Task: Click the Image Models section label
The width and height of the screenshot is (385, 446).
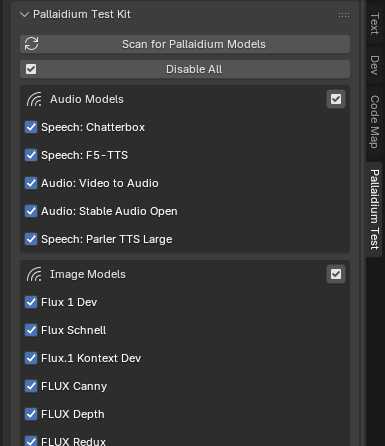Action: pyautogui.click(x=88, y=274)
